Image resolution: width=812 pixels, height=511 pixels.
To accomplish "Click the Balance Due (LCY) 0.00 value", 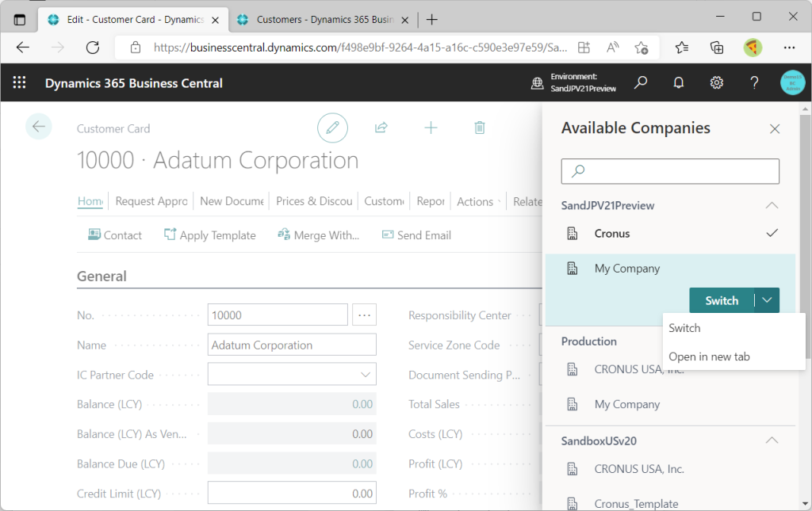I will tap(362, 464).
